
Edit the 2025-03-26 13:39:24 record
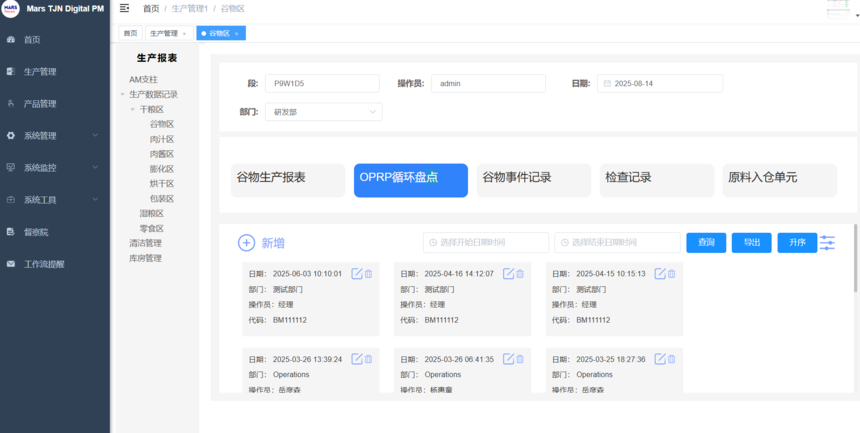357,359
